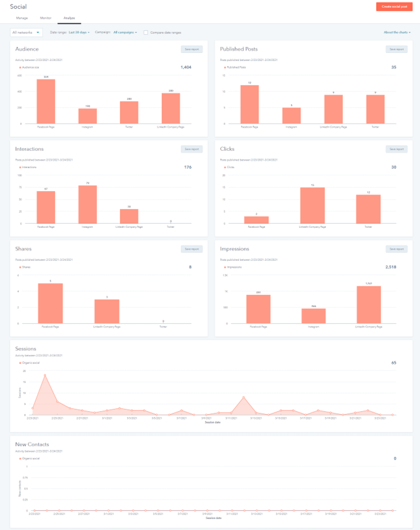Click the Published Posts legend dot
The height and width of the screenshot is (530, 420).
pos(224,67)
